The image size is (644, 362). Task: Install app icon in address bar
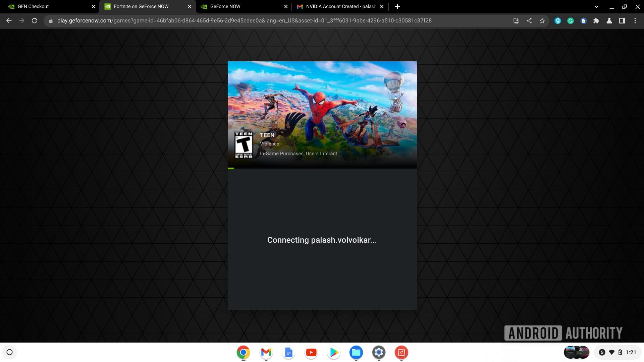516,21
